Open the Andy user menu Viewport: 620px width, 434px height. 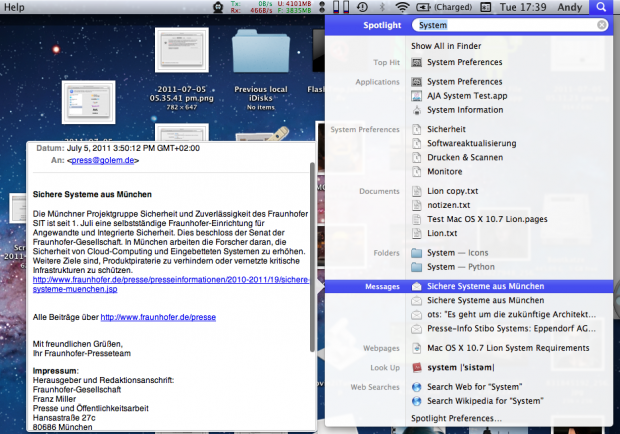(x=570, y=7)
